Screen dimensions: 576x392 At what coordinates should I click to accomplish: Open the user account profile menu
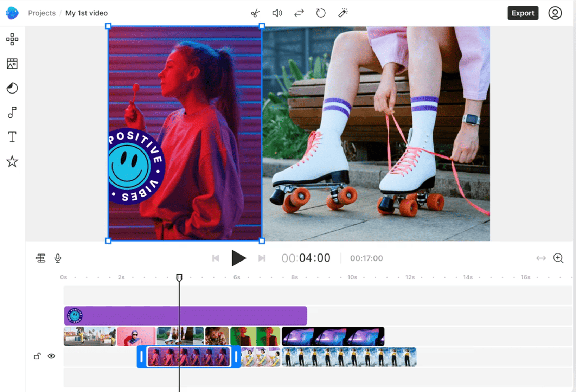(555, 13)
